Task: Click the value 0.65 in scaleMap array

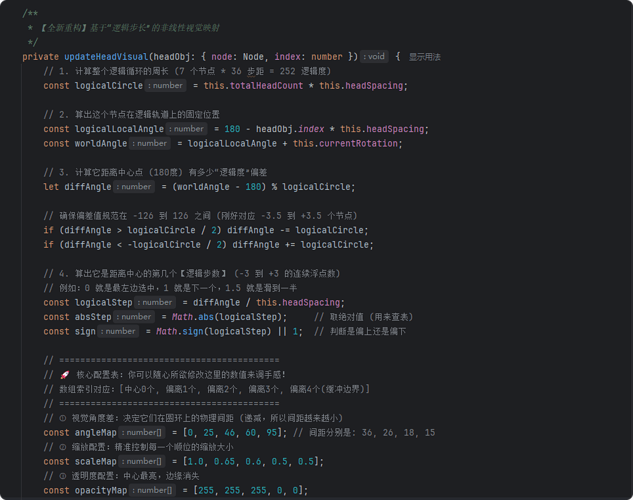Action: (x=224, y=462)
